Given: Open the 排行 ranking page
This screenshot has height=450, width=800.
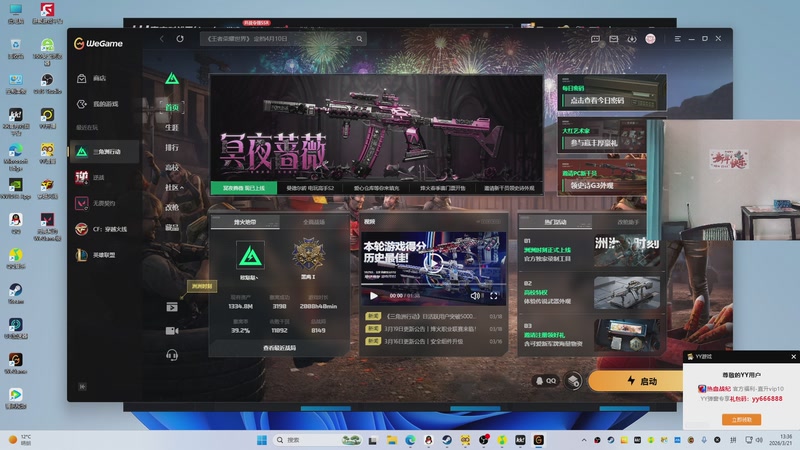Looking at the screenshot, I should click(172, 147).
